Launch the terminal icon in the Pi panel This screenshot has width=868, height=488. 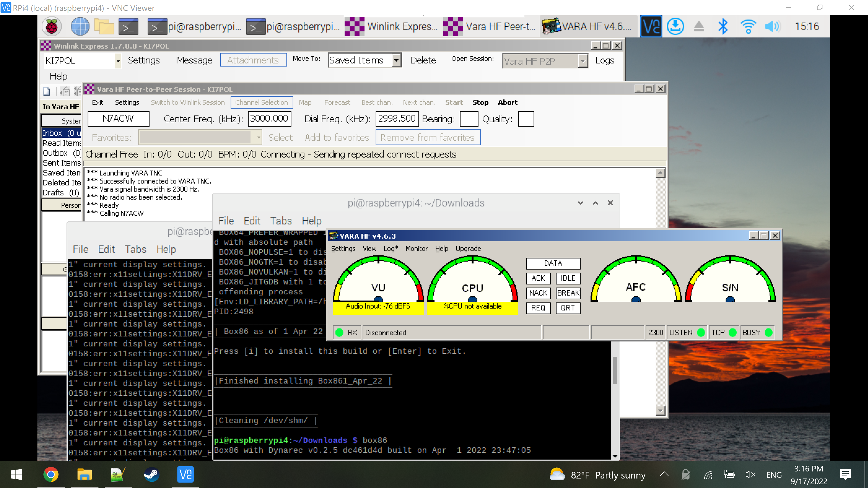[x=128, y=26]
